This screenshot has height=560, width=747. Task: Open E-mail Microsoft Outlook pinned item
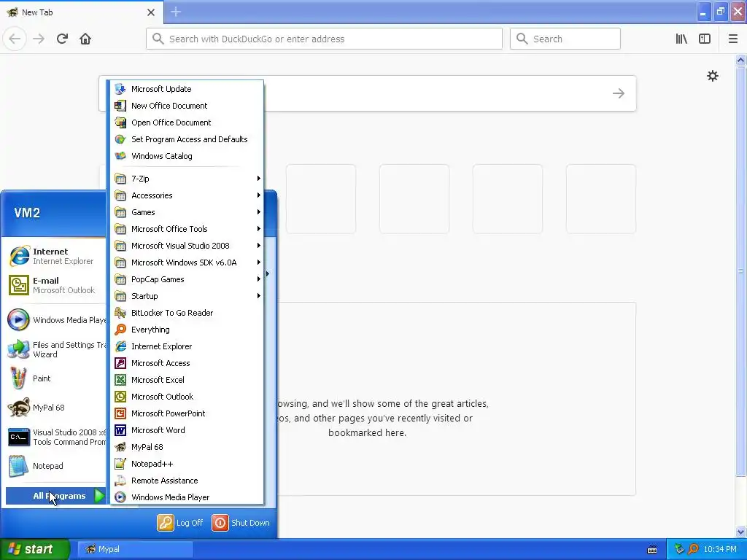tap(55, 285)
